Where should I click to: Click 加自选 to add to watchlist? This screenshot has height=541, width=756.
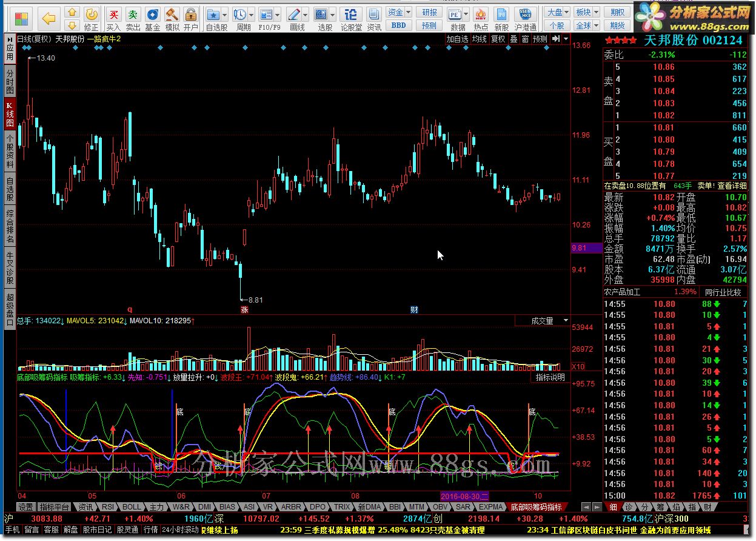point(458,39)
